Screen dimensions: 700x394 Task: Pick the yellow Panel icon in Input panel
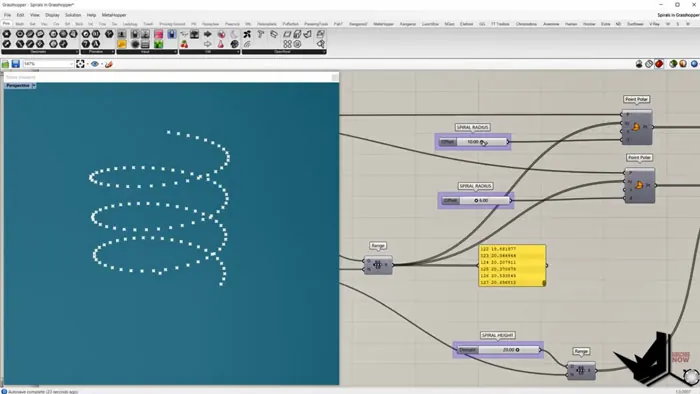click(121, 44)
